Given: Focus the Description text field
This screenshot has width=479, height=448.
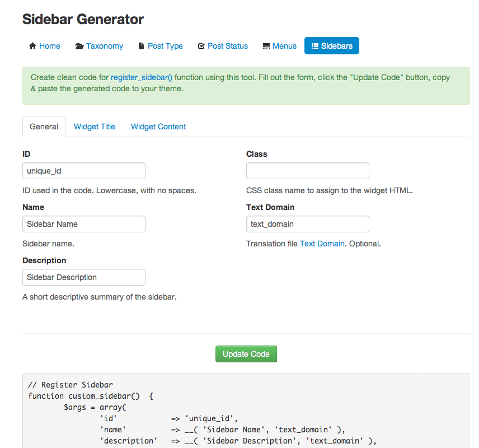Looking at the screenshot, I should coord(84,277).
